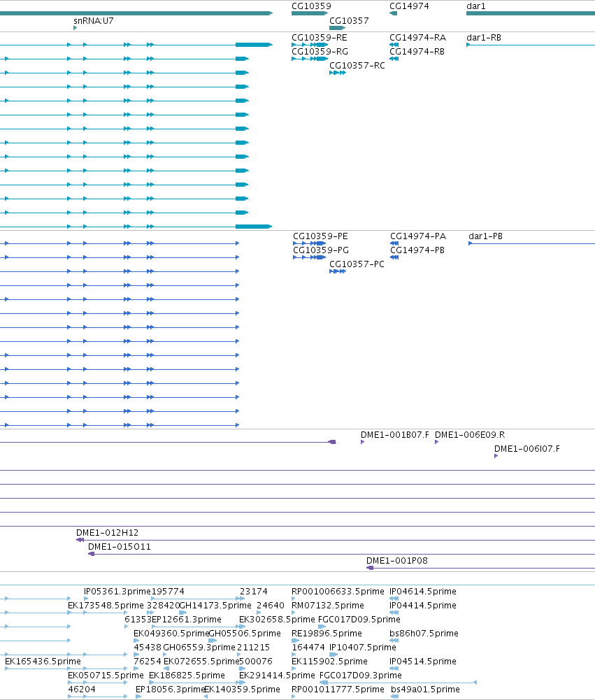This screenshot has width=595, height=700.
Task: Click feature 500076
Action: (256, 662)
